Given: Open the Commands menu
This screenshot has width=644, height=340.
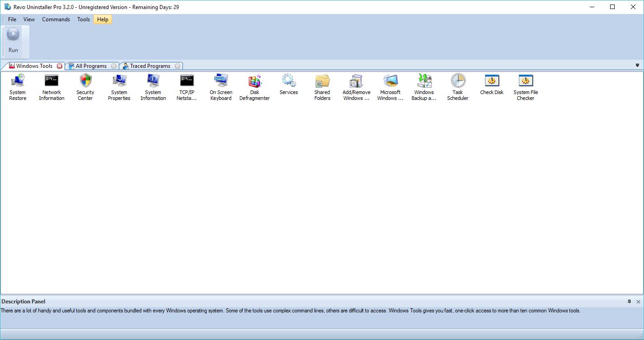Looking at the screenshot, I should [56, 19].
